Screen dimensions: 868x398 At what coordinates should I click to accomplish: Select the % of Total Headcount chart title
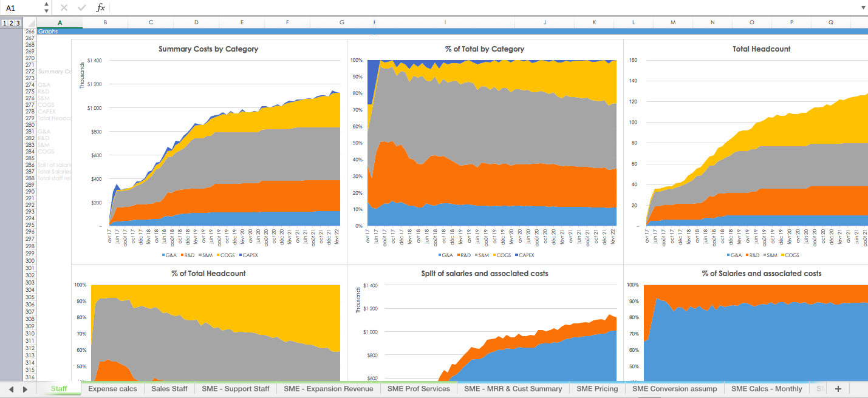tap(208, 274)
